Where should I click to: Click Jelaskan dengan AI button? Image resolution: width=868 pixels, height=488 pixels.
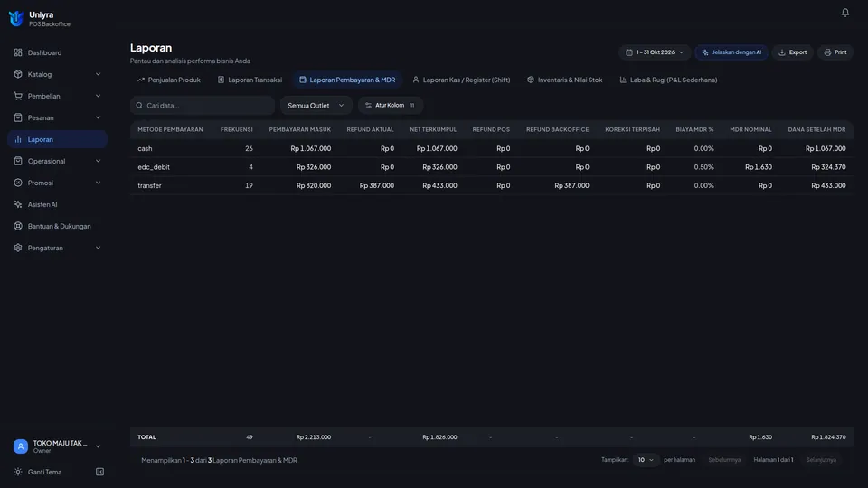point(731,52)
